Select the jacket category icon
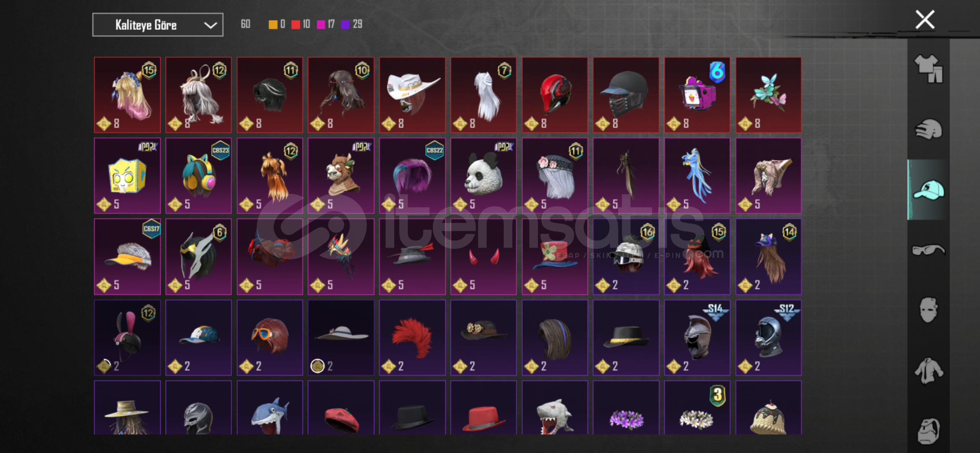 pos(928,371)
